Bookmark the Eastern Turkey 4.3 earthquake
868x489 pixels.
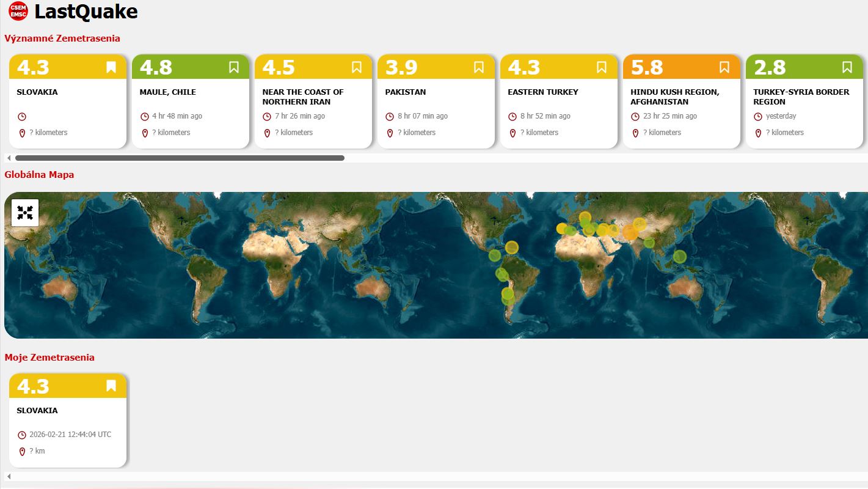(602, 67)
